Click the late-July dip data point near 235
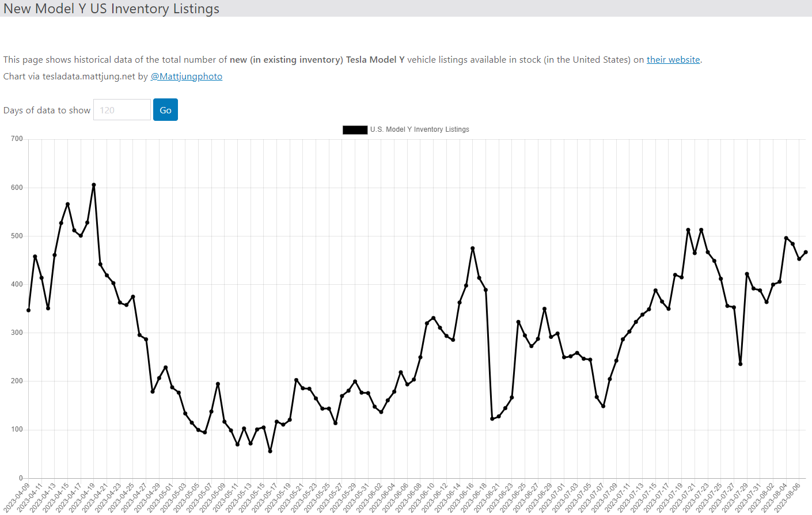Viewport: 812px width, 515px height. tap(741, 364)
